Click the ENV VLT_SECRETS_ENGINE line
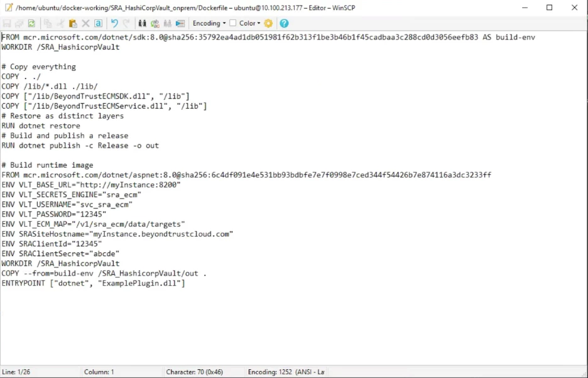The width and height of the screenshot is (588, 378). pos(71,195)
